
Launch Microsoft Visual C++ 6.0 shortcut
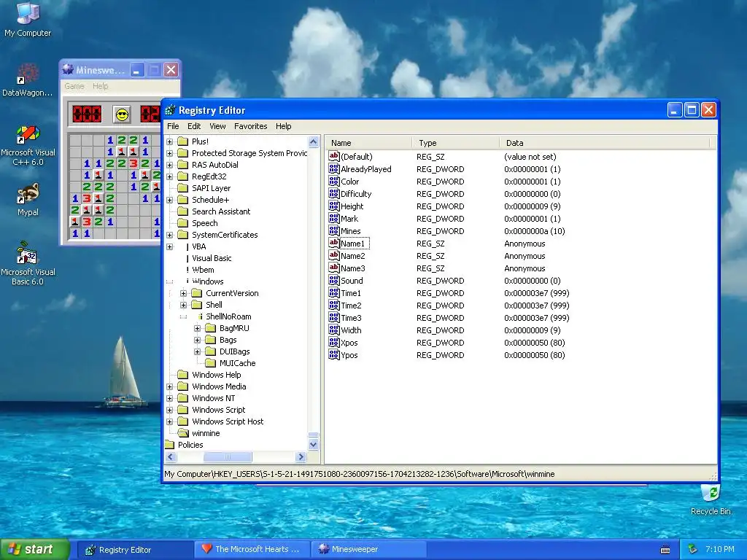click(x=28, y=145)
